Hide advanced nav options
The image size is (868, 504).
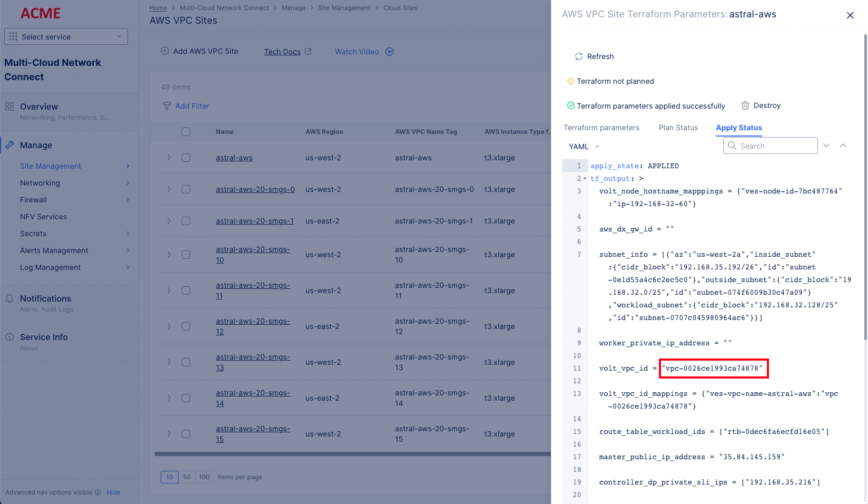113,492
